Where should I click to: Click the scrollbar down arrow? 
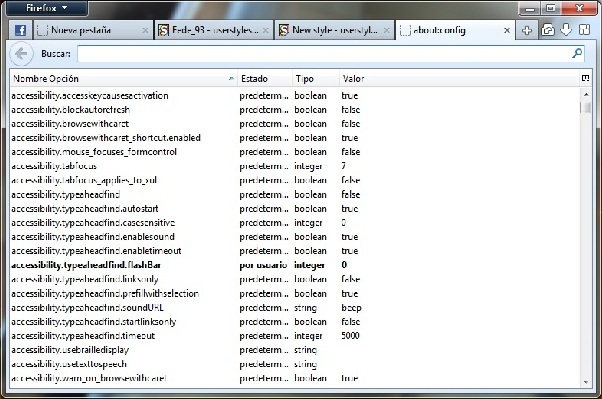[586, 382]
